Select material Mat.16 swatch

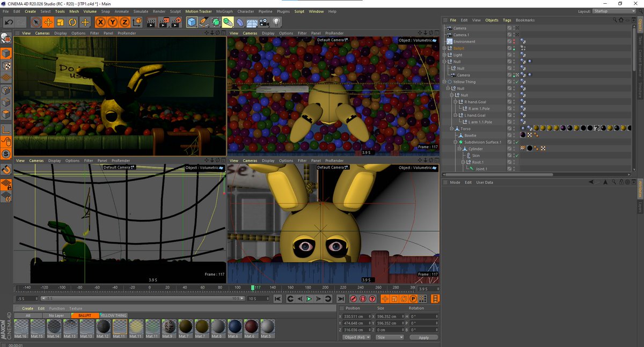click(x=21, y=329)
